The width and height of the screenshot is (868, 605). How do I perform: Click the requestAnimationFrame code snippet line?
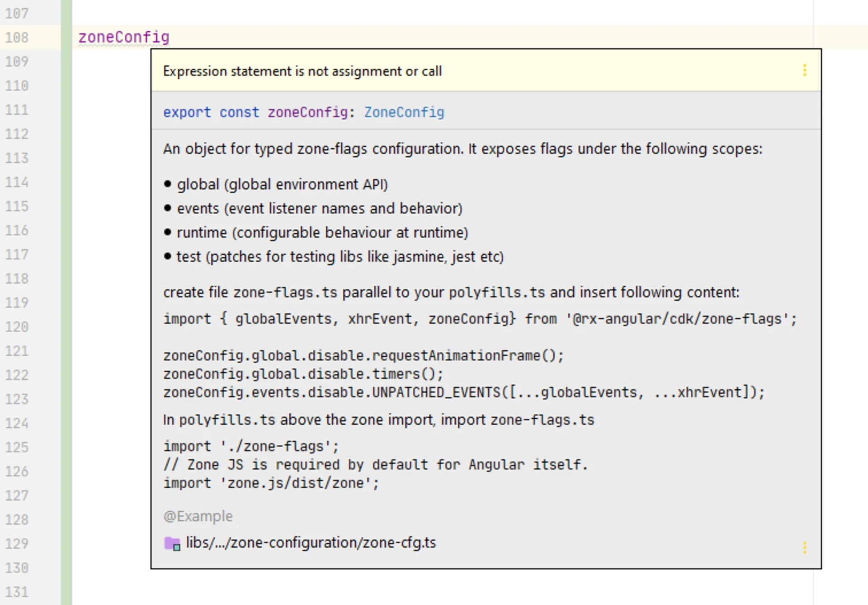tap(362, 355)
